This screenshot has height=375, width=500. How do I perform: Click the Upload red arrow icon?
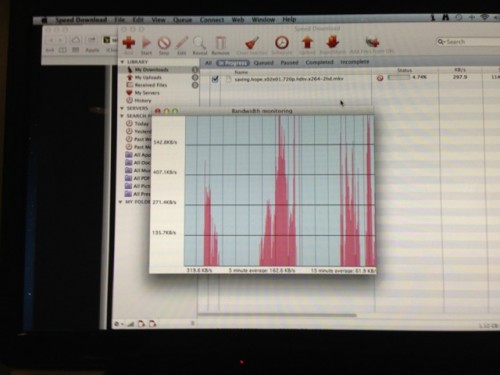click(307, 42)
